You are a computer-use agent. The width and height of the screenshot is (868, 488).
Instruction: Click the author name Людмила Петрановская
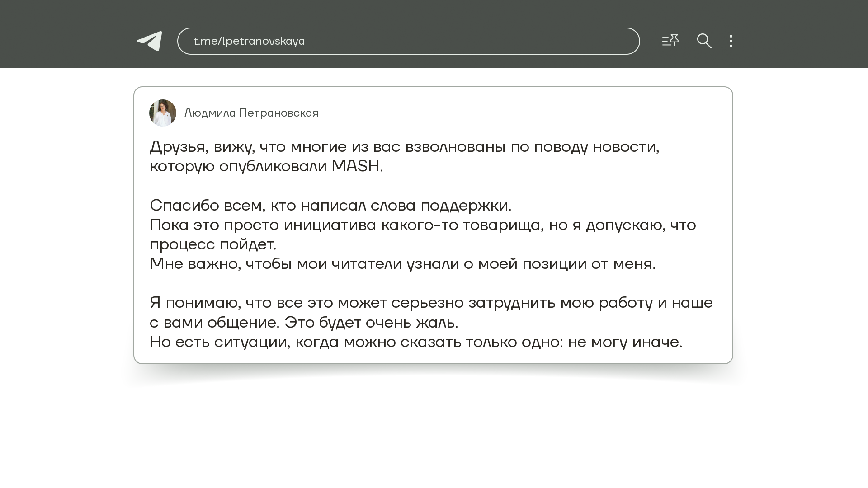pos(251,113)
